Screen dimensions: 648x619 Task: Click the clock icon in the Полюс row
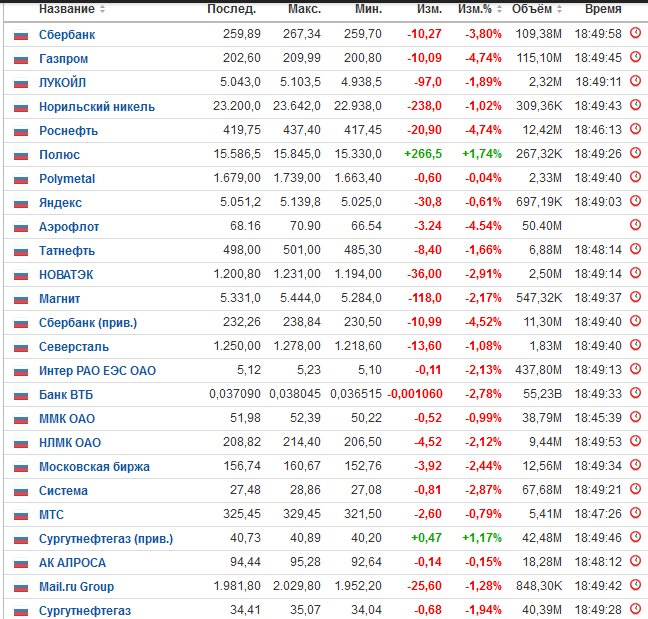coord(636,152)
